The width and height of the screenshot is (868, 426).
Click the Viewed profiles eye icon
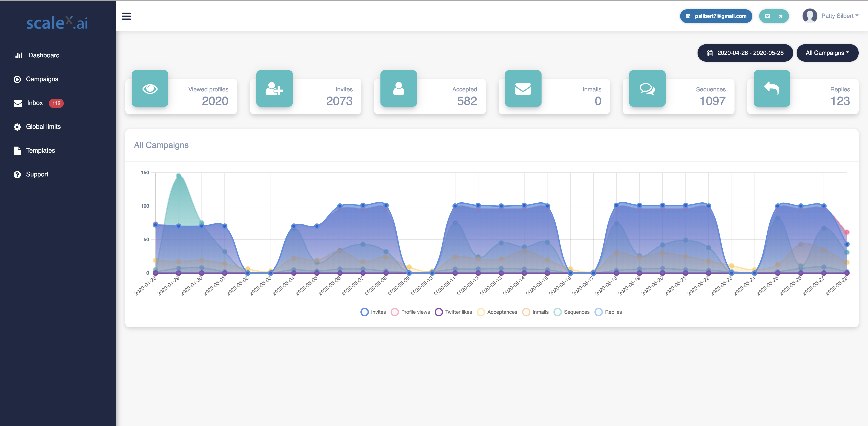(x=150, y=89)
